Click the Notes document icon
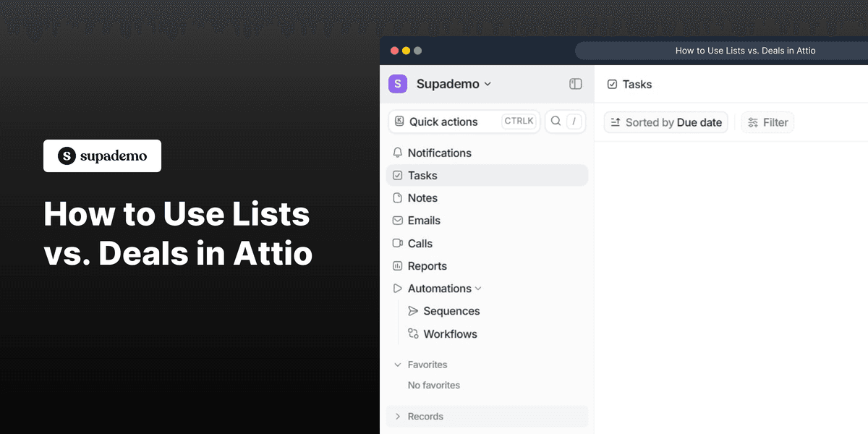The image size is (868, 434). point(397,197)
